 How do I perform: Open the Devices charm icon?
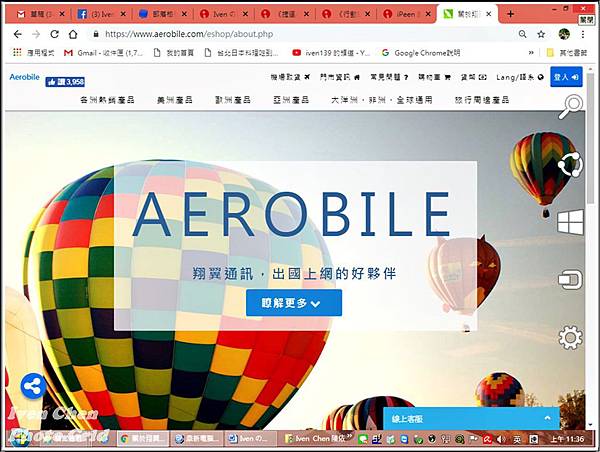point(570,280)
